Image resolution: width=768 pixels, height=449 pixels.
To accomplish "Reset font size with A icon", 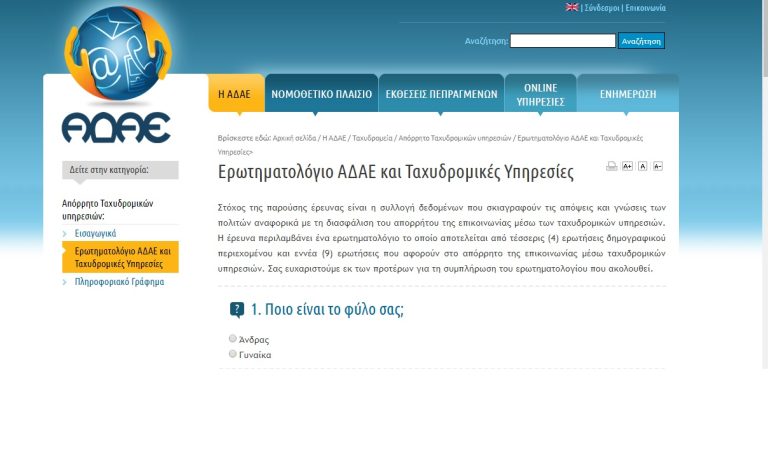I will 643,166.
